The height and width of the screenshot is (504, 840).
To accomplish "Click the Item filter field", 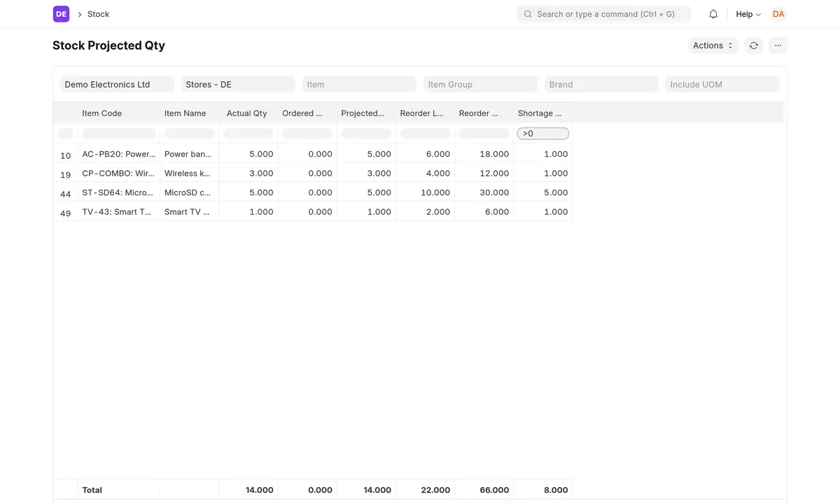I will [359, 84].
